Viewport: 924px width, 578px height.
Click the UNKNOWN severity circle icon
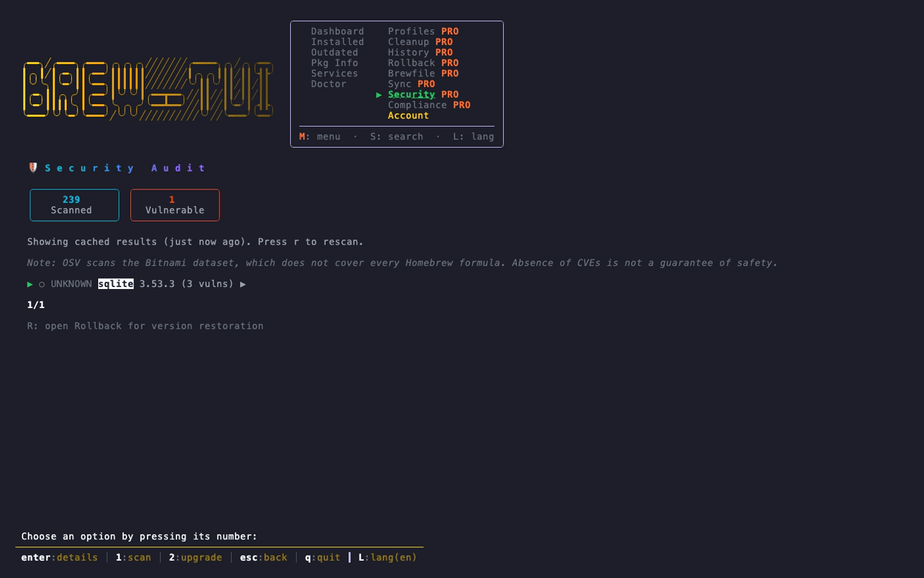(42, 284)
